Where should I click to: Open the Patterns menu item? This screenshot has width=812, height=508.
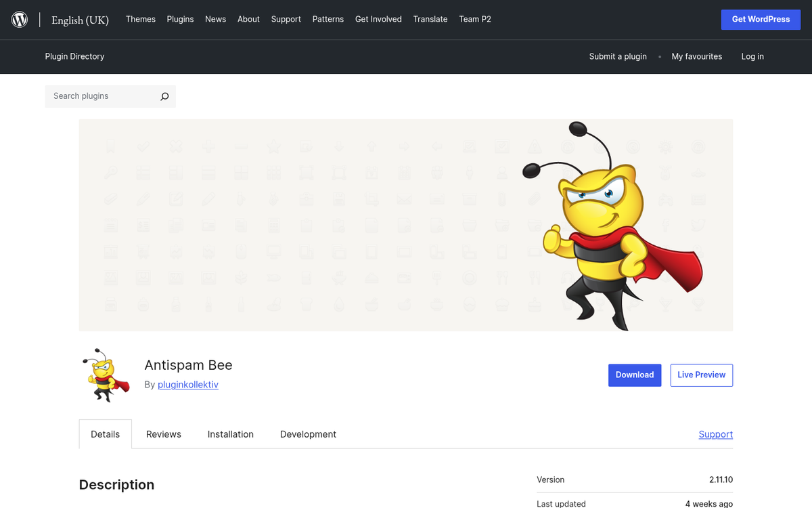tap(328, 19)
